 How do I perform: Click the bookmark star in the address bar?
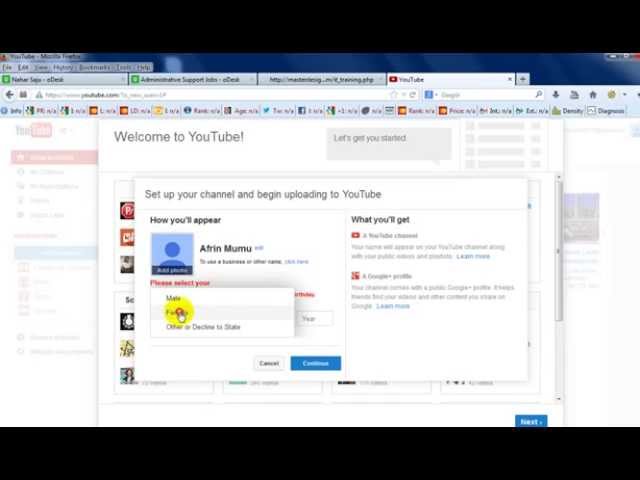394,95
